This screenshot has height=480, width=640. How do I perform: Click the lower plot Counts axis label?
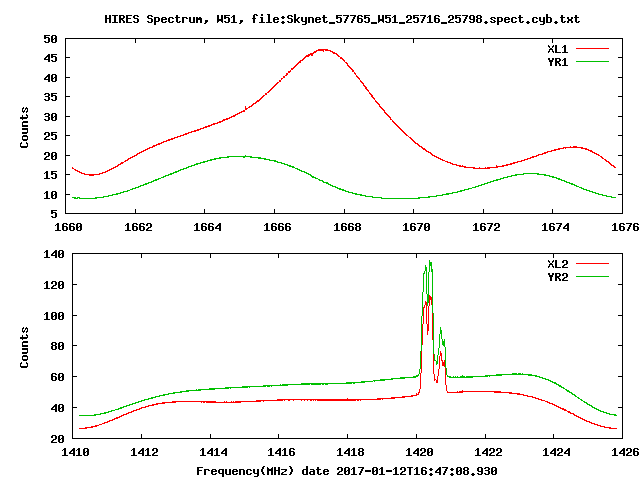(x=24, y=347)
